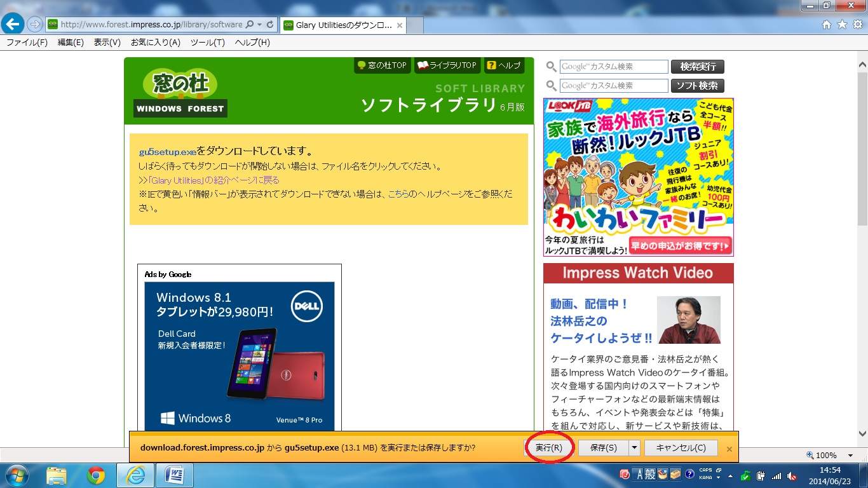Viewport: 868px width, 488px height.
Task: Click the IME help question mark icon
Action: coord(689,475)
